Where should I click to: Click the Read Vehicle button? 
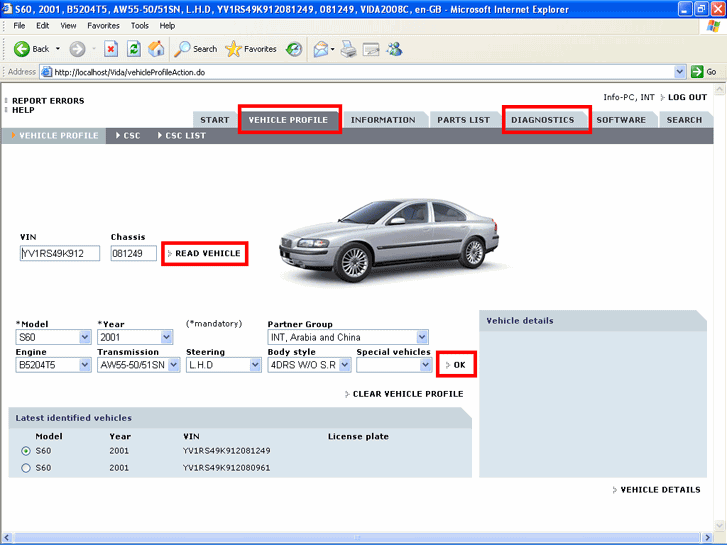click(207, 254)
